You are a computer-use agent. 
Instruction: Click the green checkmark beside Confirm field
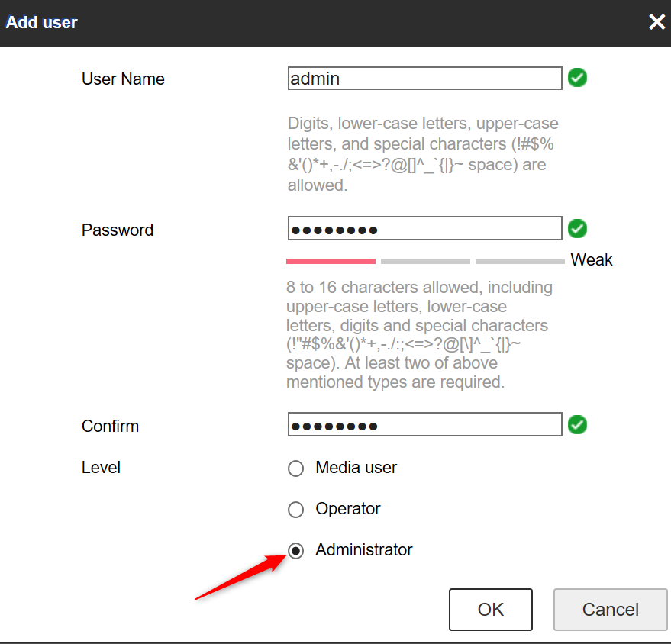point(577,424)
